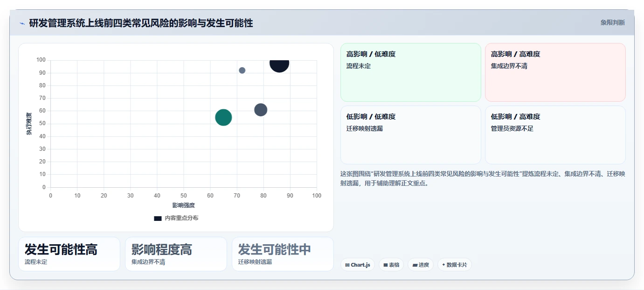Click the slate blue bubble near 60
This screenshot has height=290, width=644.
click(x=261, y=110)
